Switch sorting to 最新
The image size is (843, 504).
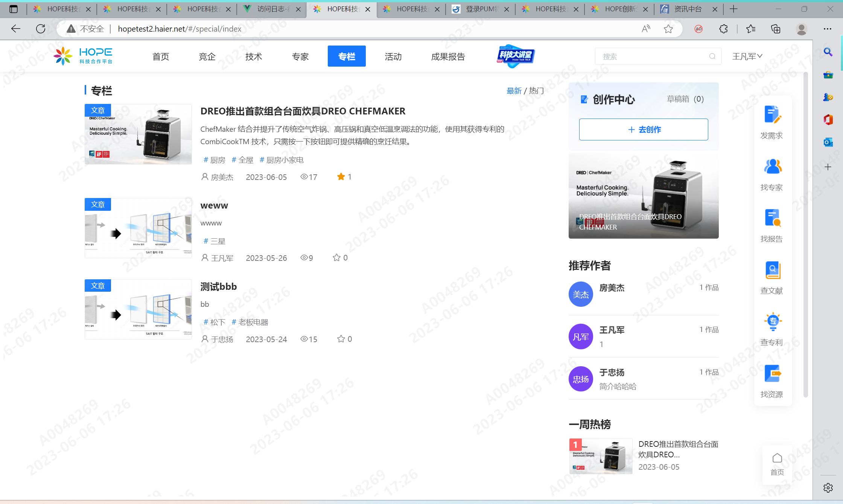pos(514,91)
